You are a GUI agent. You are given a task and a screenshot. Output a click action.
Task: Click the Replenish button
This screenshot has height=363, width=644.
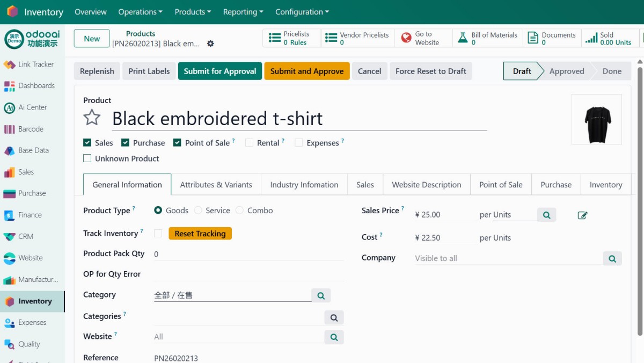(x=97, y=71)
